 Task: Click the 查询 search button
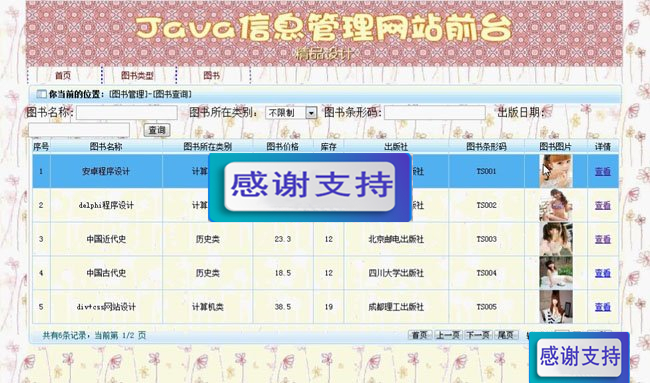pos(157,130)
